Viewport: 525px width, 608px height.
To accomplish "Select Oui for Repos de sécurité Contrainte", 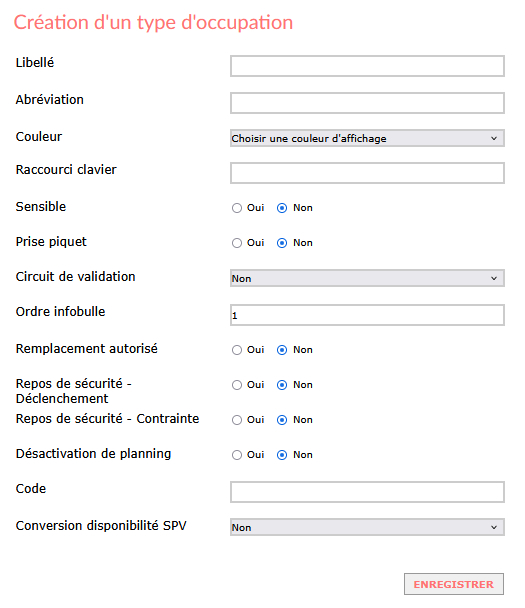I will (x=237, y=420).
